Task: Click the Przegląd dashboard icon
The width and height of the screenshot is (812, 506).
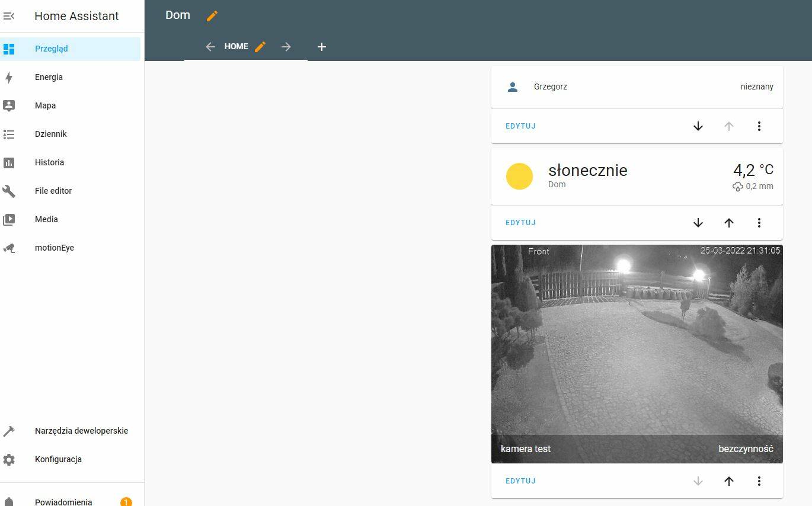Action: [9, 49]
